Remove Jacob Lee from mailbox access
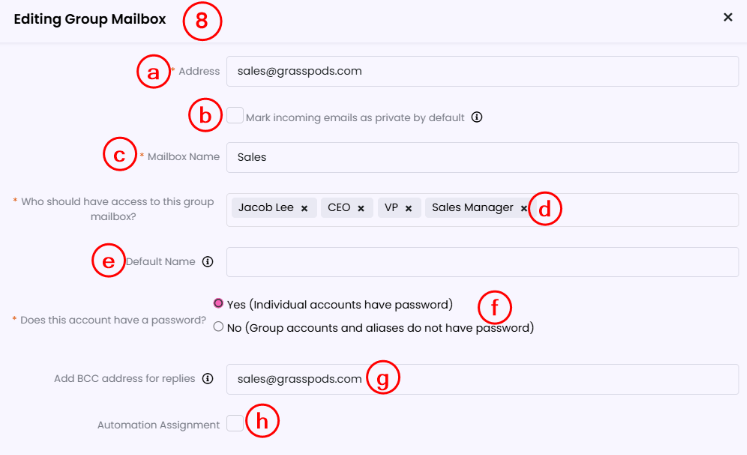This screenshot has height=455, width=747. click(304, 209)
